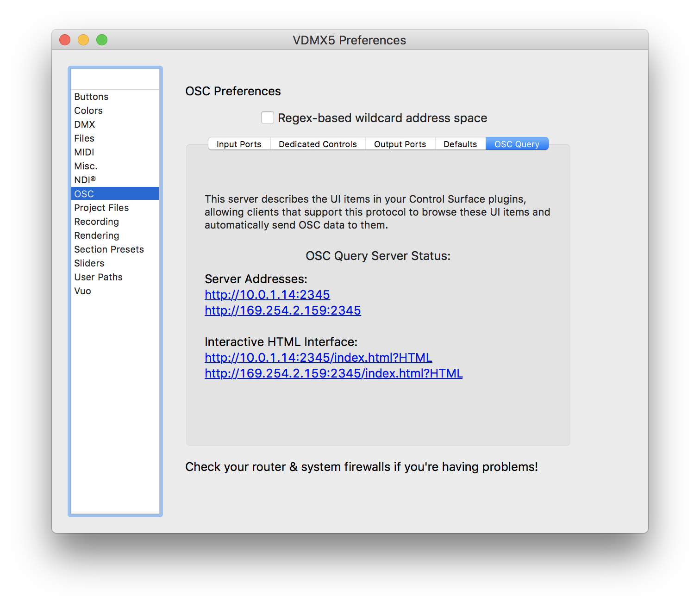Minimize the VDMX5 Preferences window
The height and width of the screenshot is (607, 700).
point(83,40)
